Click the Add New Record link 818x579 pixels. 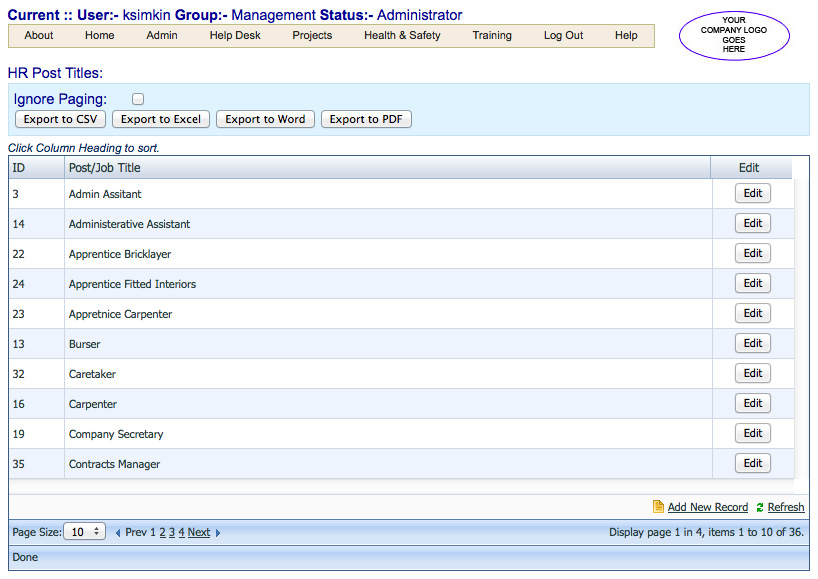[707, 507]
